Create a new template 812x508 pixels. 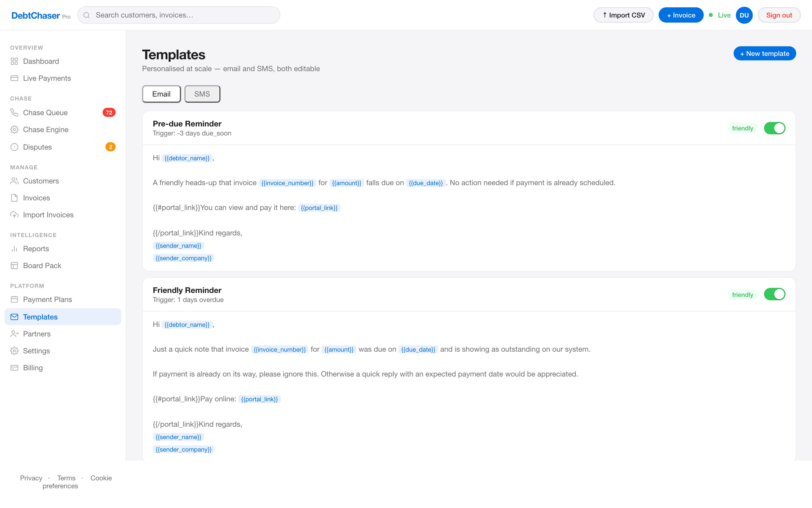tap(764, 53)
